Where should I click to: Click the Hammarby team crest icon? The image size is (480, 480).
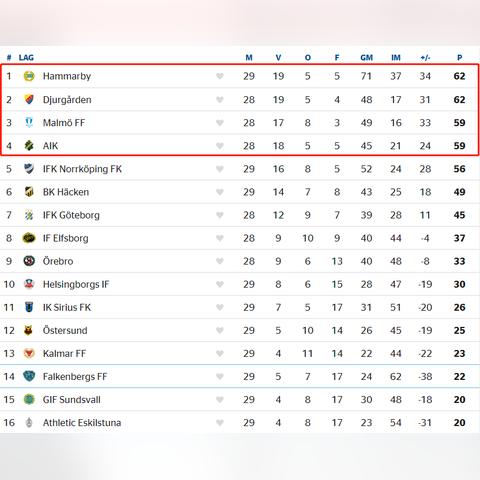point(29,76)
